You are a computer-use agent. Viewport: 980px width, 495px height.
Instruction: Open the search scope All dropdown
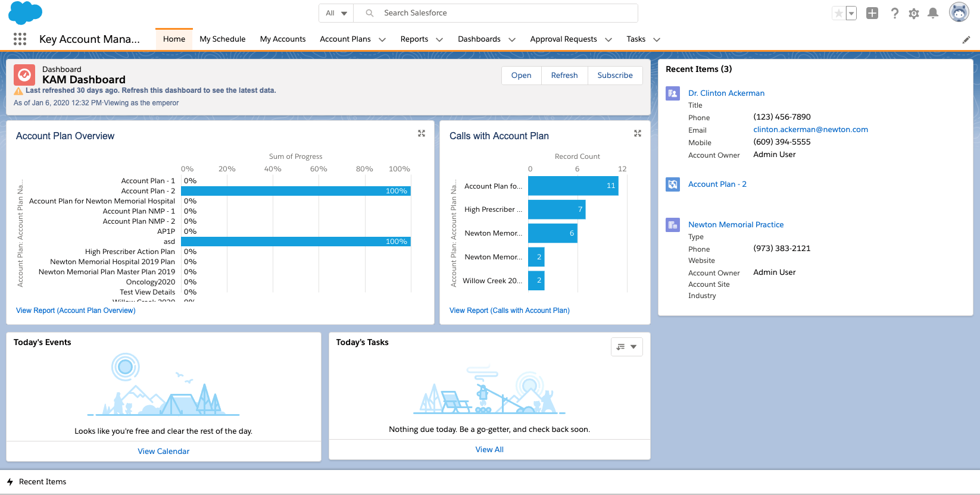336,13
